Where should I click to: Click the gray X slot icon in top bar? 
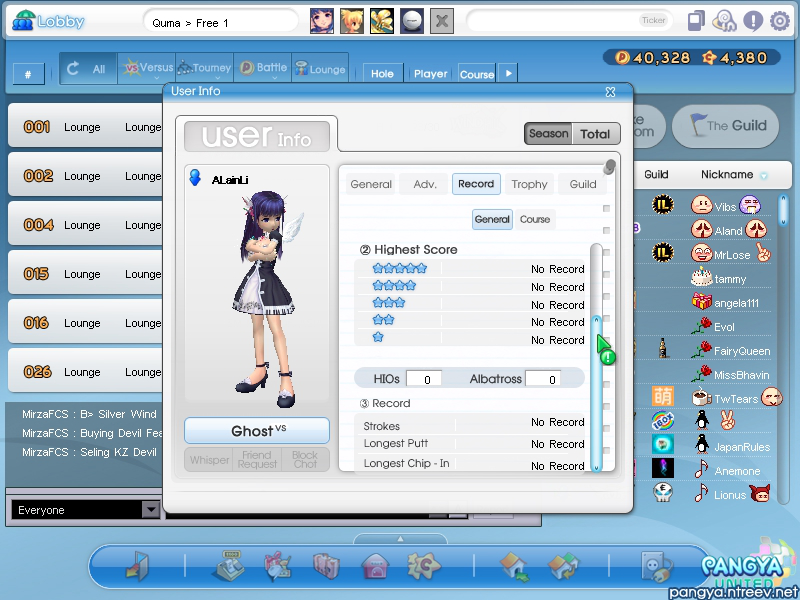[442, 21]
